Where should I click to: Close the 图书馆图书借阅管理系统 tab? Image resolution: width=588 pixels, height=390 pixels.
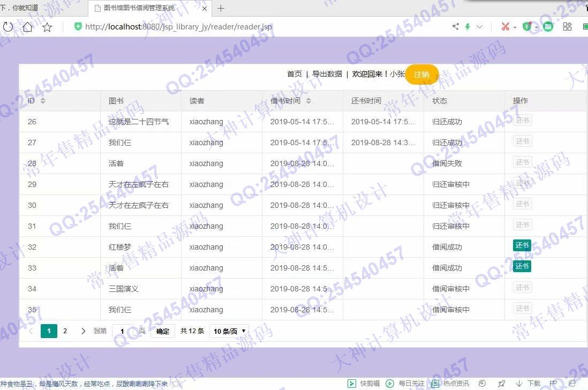pyautogui.click(x=205, y=8)
